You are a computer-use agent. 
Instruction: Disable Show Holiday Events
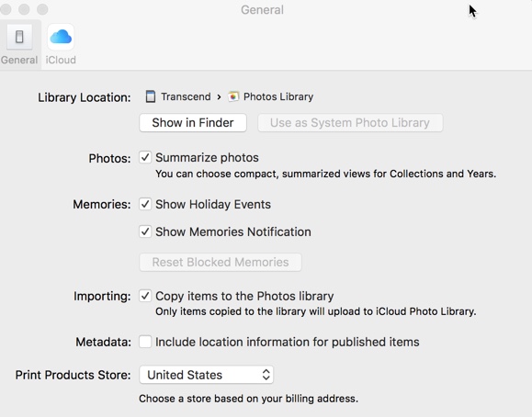tap(145, 204)
